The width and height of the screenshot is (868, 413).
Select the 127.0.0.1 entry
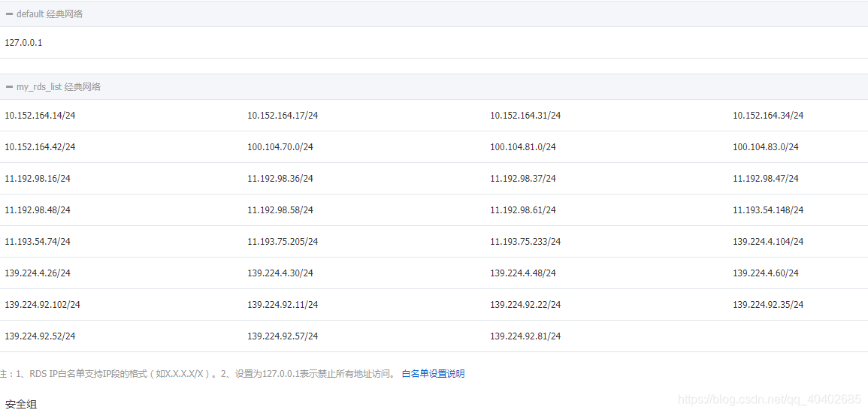[23, 42]
